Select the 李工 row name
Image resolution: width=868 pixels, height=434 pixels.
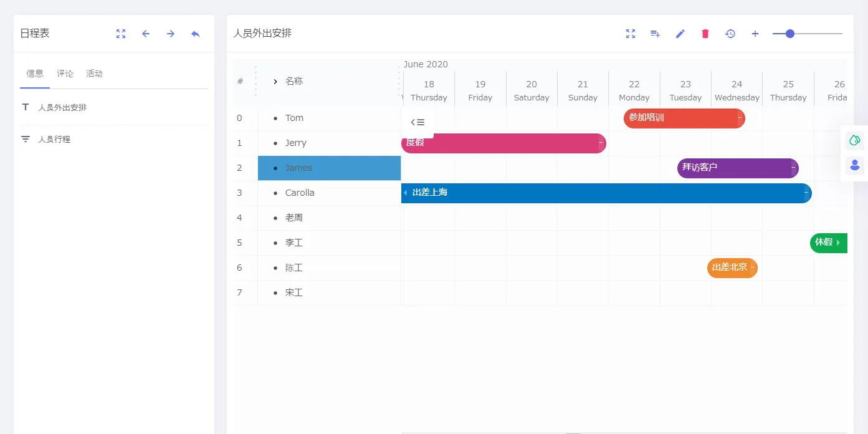click(294, 243)
